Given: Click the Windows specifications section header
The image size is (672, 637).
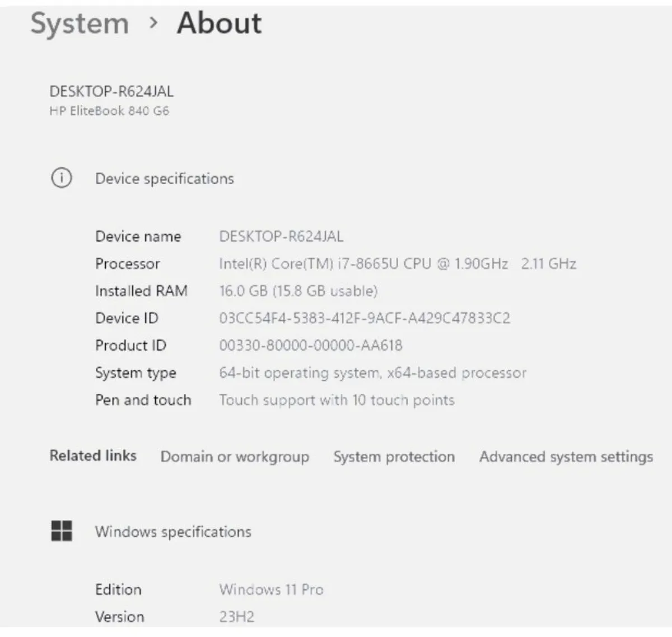Looking at the screenshot, I should click(x=173, y=532).
